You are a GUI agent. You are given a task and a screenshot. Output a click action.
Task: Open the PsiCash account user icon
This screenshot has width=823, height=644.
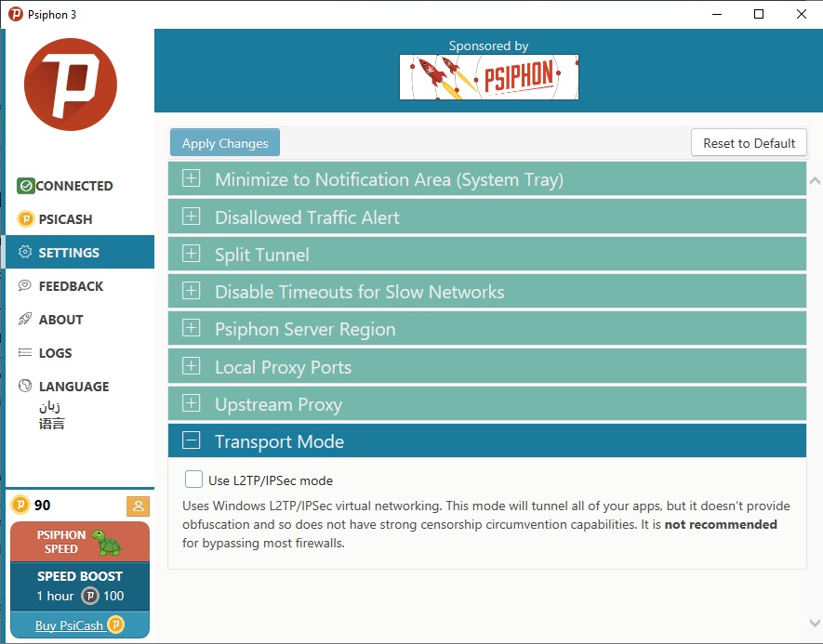pyautogui.click(x=138, y=506)
